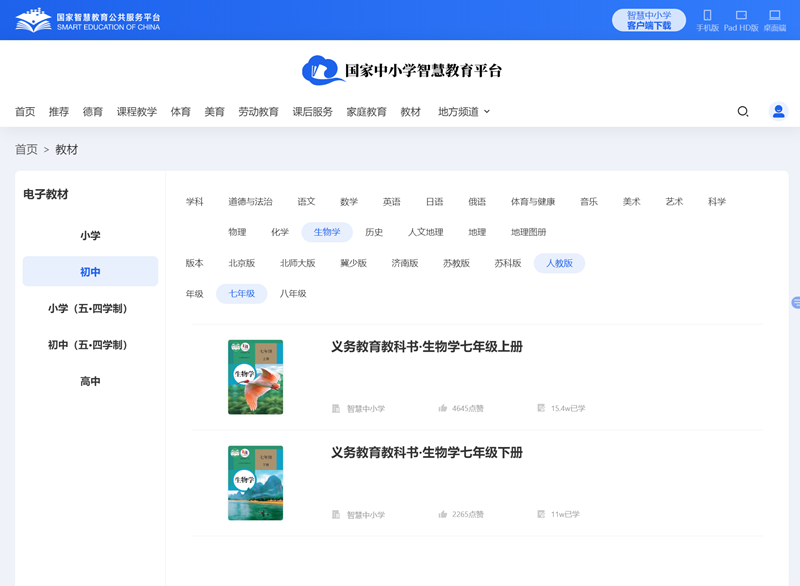800x586 pixels.
Task: Click the search magnifier icon
Action: (x=743, y=111)
